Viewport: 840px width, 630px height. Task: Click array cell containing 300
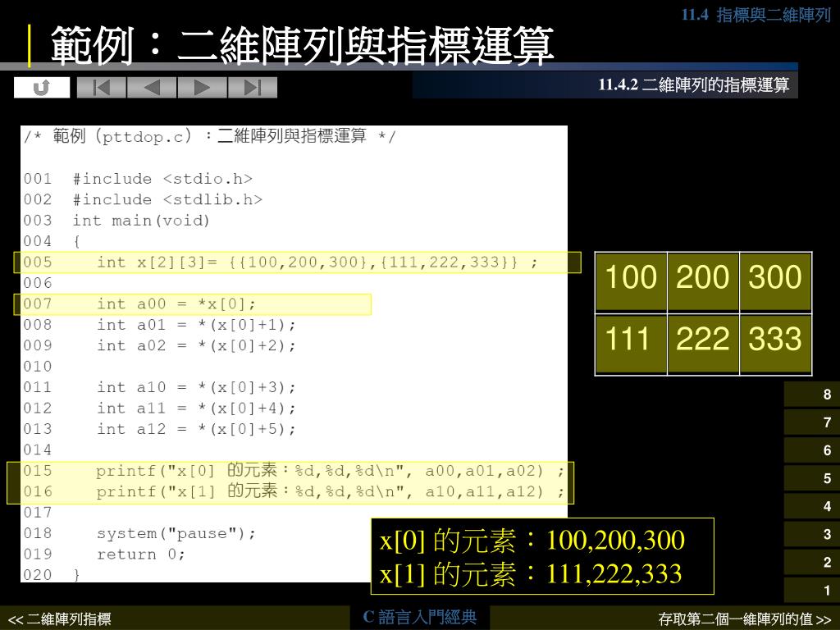pos(775,282)
